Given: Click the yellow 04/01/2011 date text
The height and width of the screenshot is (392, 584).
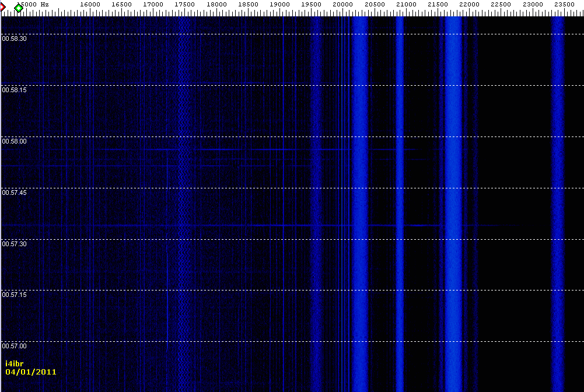Looking at the screenshot, I should pyautogui.click(x=31, y=372).
